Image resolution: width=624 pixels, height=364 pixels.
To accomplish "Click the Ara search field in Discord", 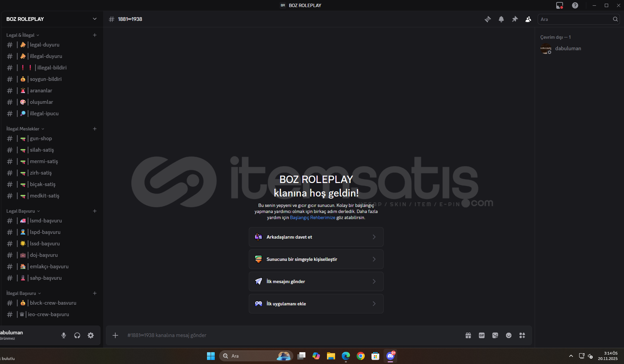I will [578, 19].
